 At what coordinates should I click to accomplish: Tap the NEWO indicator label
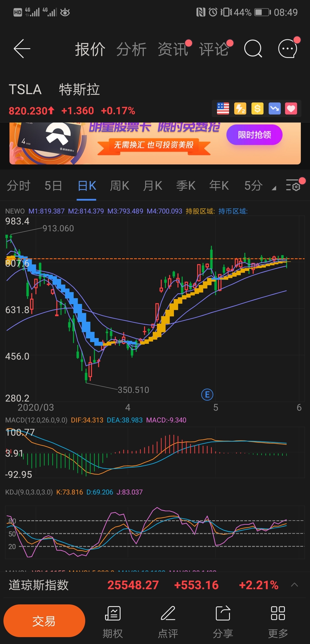[15, 211]
